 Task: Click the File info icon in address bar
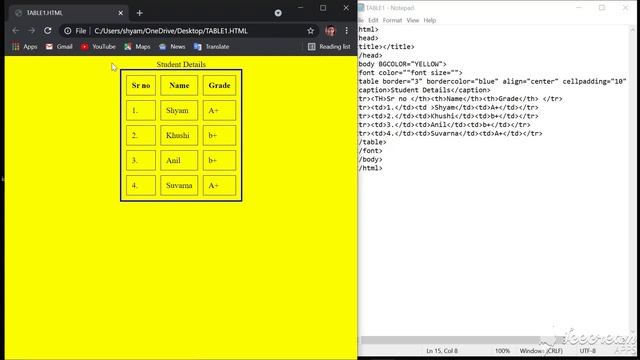pyautogui.click(x=68, y=31)
